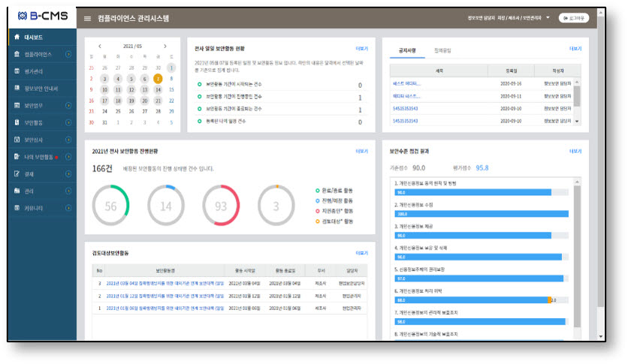
Task: Click the 나의 보안활동 sidebar icon
Action: 17,157
